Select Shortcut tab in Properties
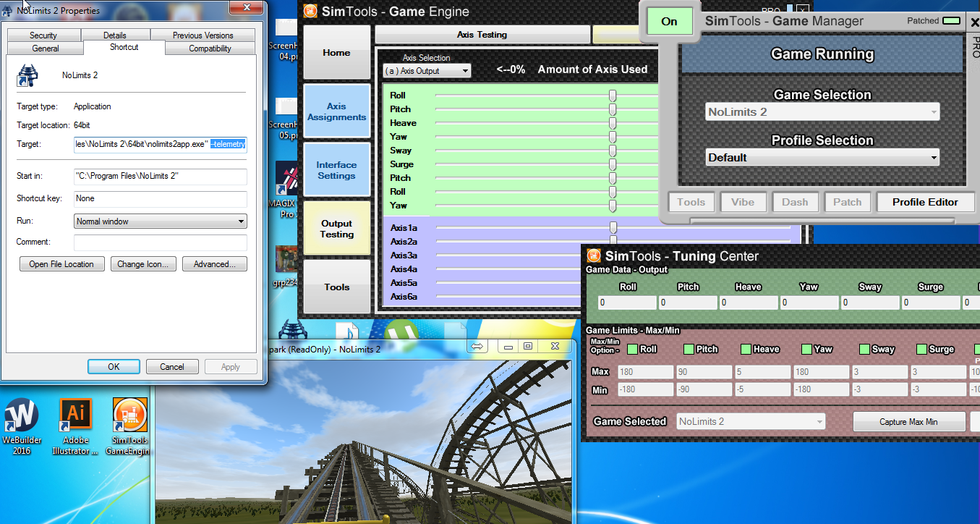Screen dimensions: 980x524 point(124,47)
